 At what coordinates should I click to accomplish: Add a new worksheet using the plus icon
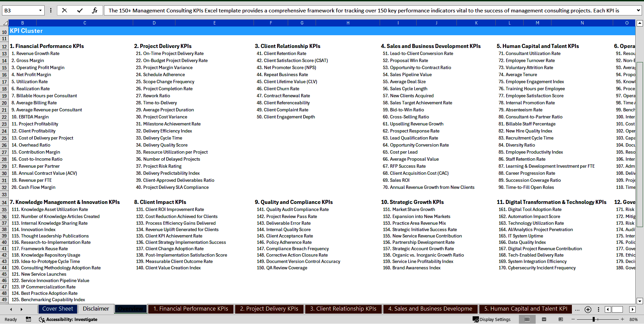(x=588, y=309)
